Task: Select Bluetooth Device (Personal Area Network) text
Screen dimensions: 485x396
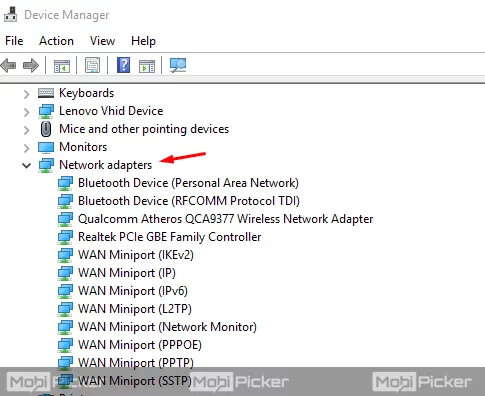Action: pyautogui.click(x=188, y=183)
